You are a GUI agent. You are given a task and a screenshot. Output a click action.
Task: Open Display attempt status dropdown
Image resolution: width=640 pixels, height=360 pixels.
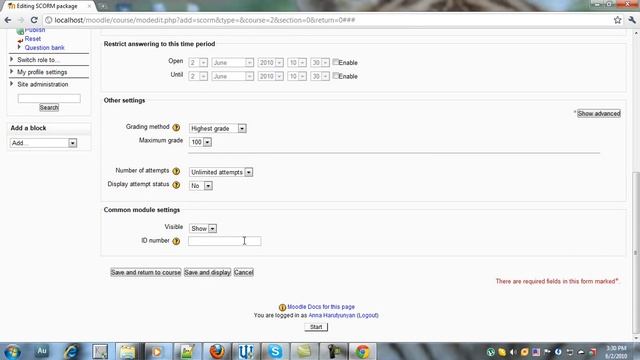coord(201,186)
